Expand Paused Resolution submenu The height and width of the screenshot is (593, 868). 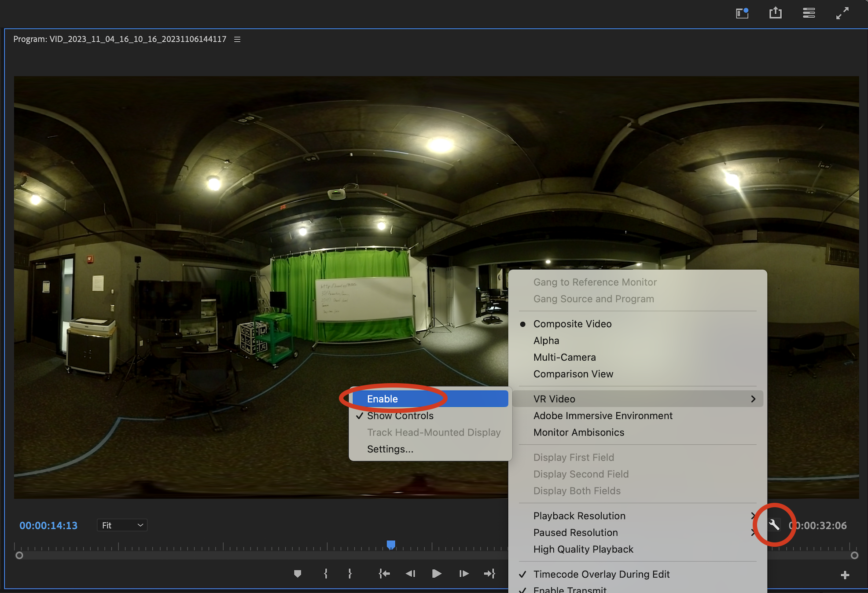637,532
